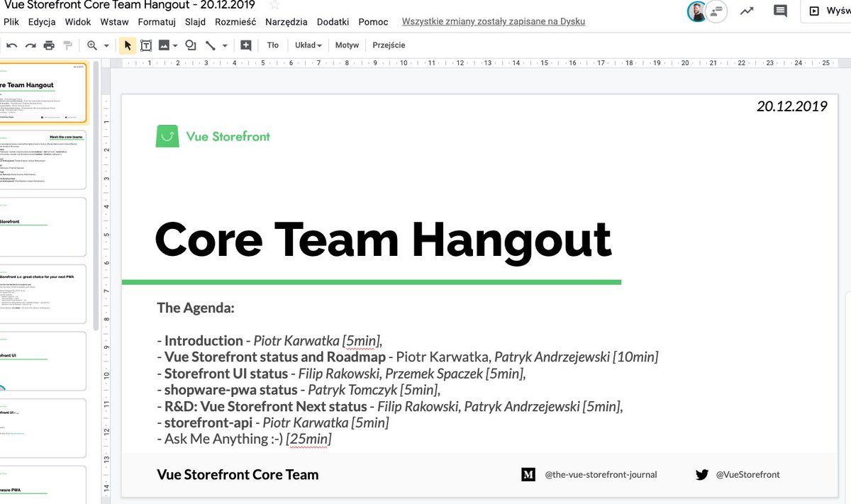Viewport: 851px width, 504px height.
Task: Click the 20.12.2019 date on slide
Action: point(792,106)
